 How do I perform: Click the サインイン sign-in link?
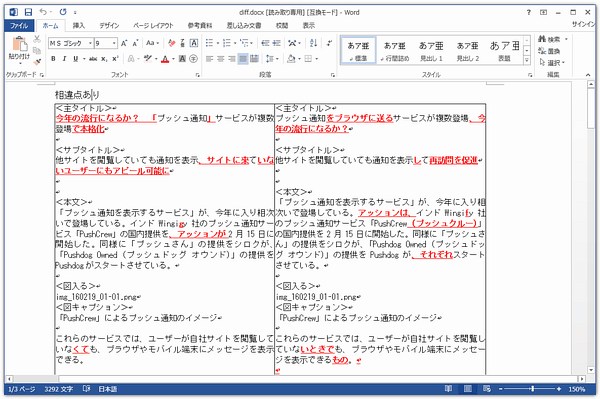[x=584, y=24]
